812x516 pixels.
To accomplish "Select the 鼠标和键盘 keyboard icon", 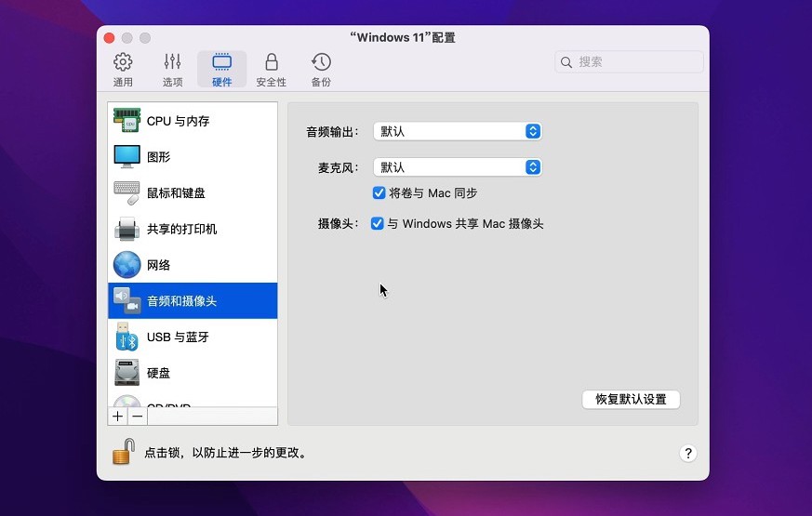I will click(126, 193).
